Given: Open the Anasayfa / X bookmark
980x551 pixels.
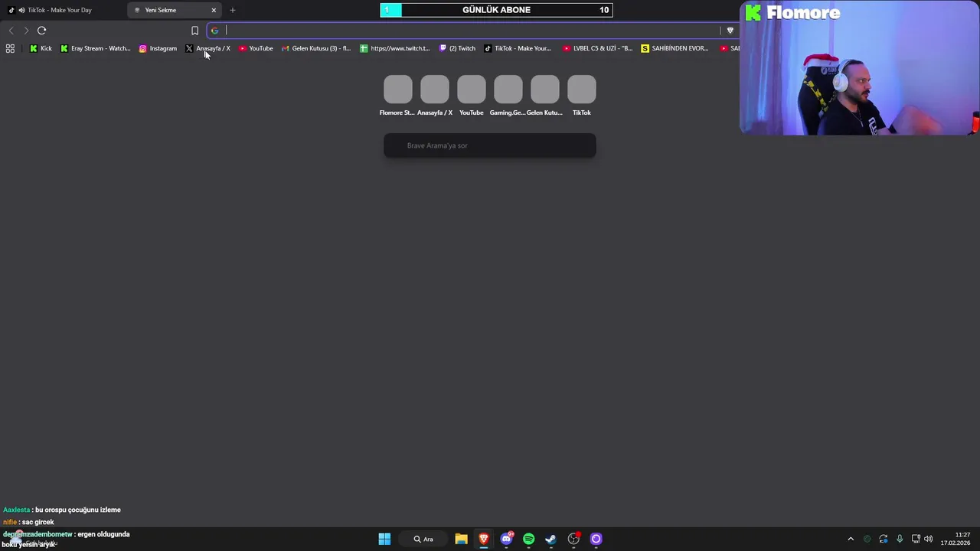Looking at the screenshot, I should coord(207,48).
